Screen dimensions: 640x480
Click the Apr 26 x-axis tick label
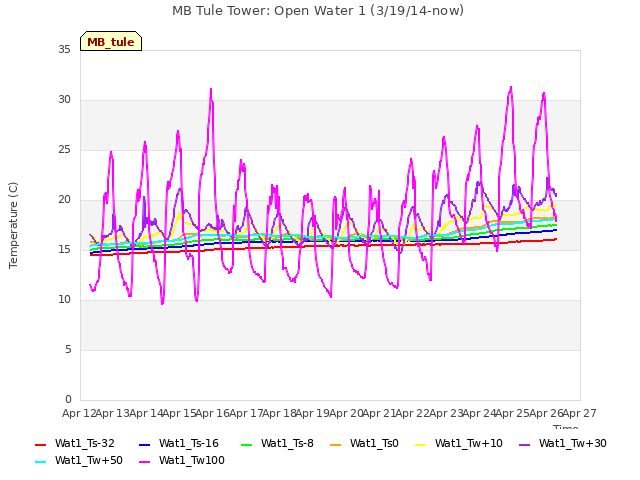click(x=546, y=414)
